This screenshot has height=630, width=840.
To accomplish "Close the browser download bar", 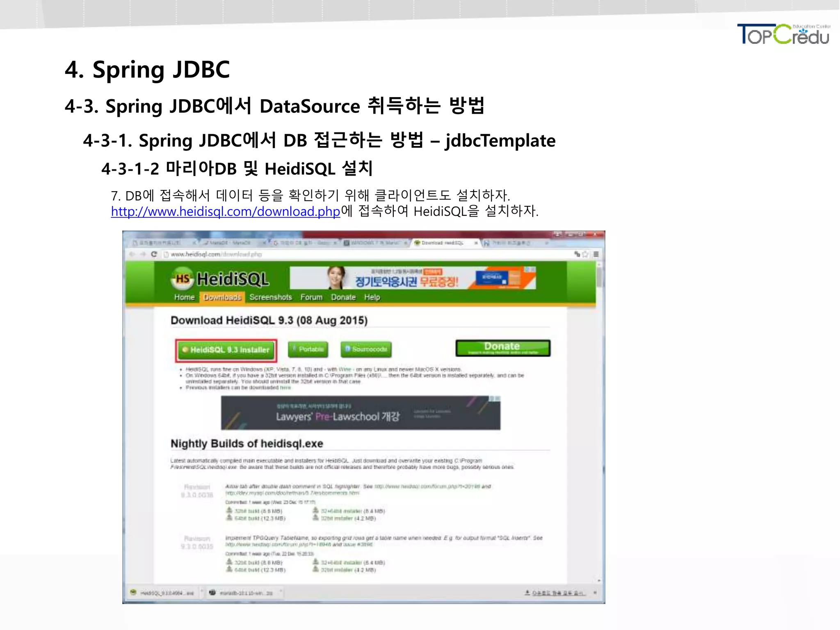I will (595, 593).
